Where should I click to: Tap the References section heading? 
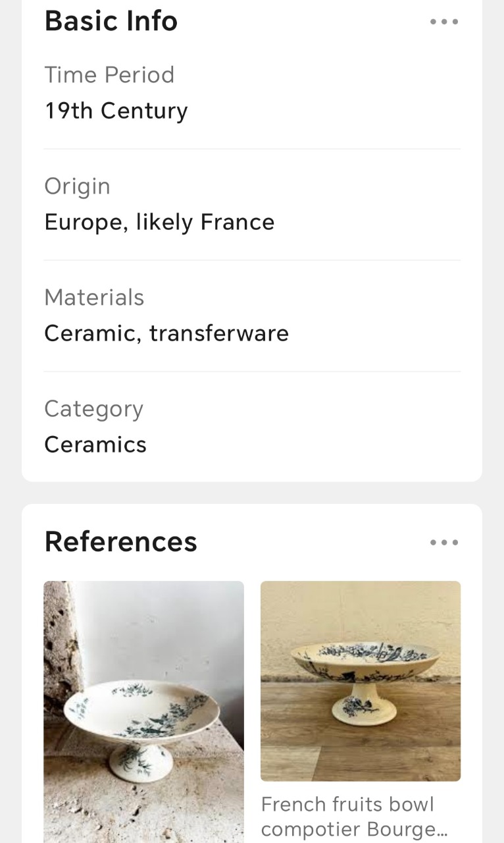coord(121,542)
